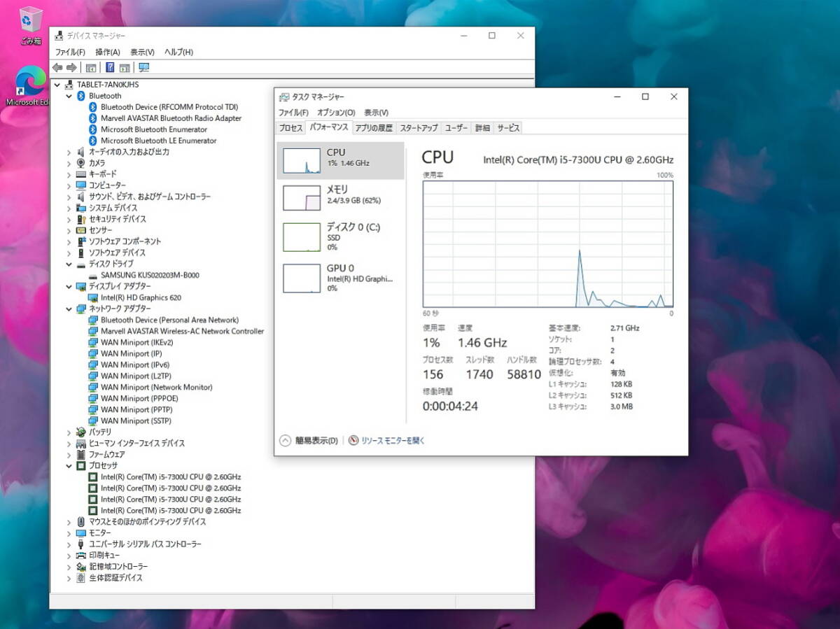Select the GPU 0 performance panel
The width and height of the screenshot is (840, 629).
341,277
